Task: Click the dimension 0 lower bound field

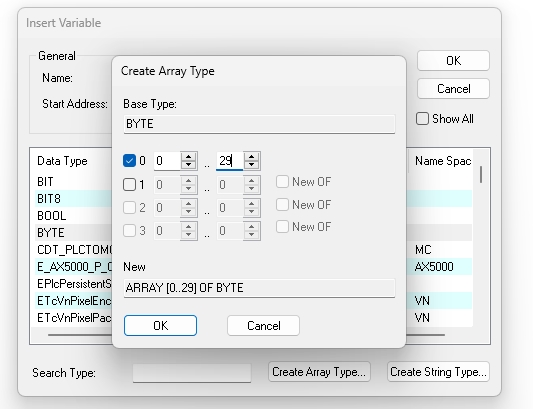Action: [167, 161]
